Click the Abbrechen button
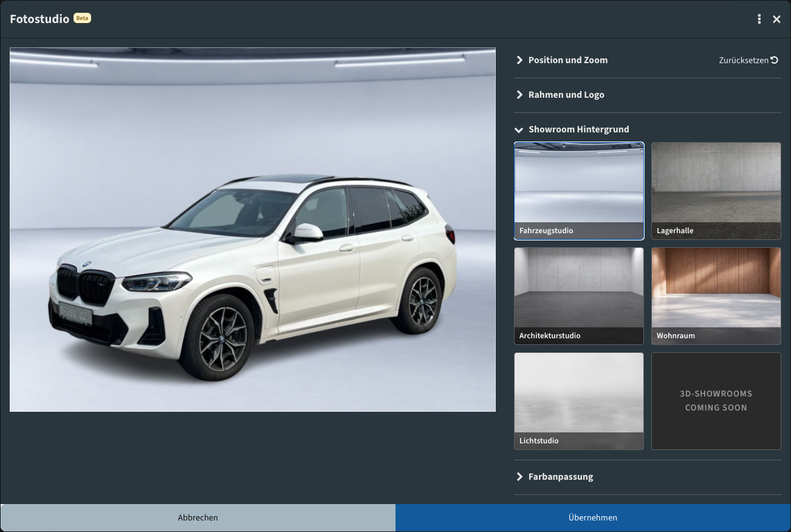This screenshot has height=532, width=791. (x=198, y=518)
